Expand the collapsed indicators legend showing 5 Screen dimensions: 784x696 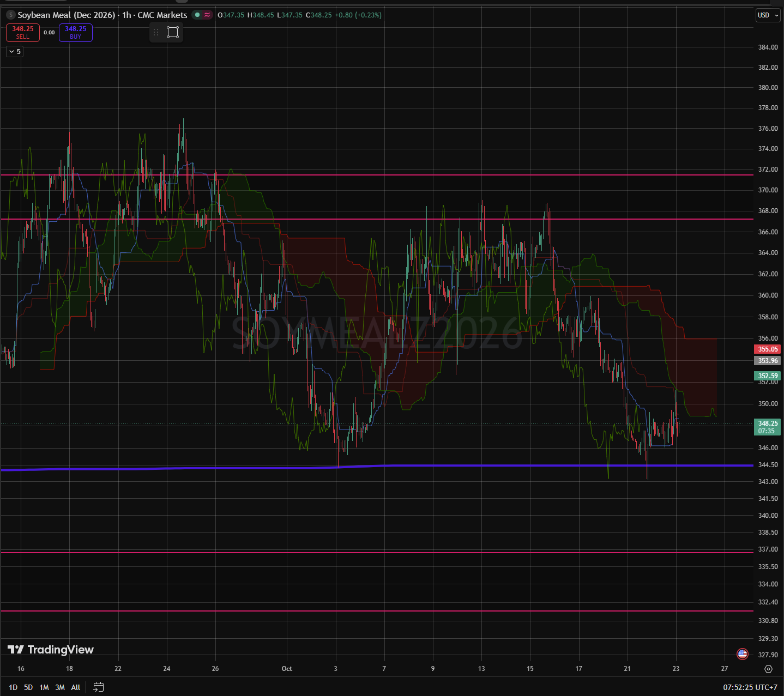pyautogui.click(x=15, y=52)
